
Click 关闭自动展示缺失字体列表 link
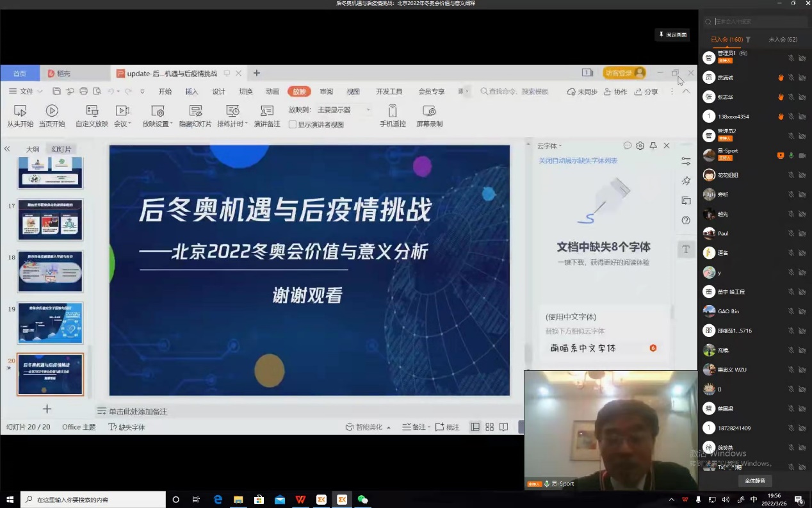point(578,161)
